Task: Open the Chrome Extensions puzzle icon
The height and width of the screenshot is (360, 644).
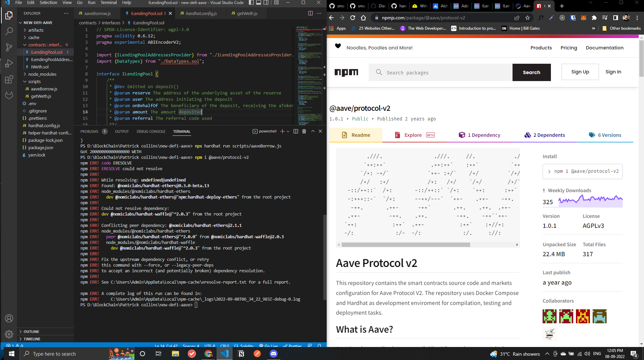Action: (x=594, y=18)
